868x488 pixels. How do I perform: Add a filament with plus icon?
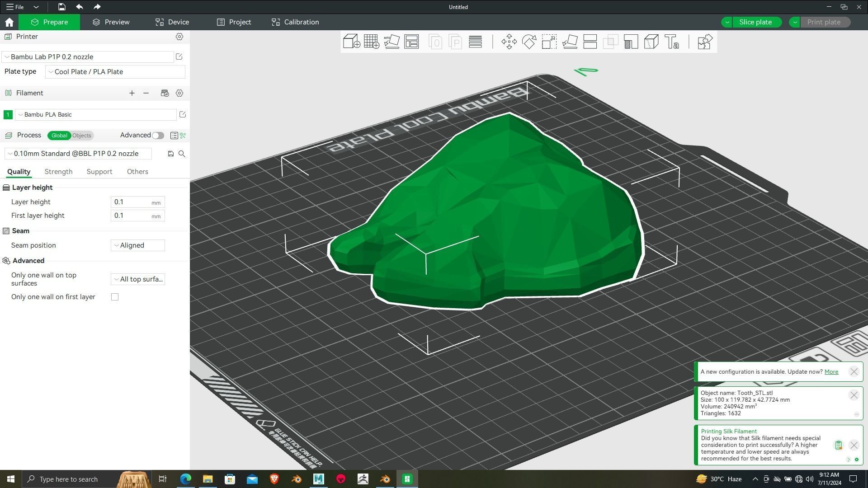coord(132,93)
